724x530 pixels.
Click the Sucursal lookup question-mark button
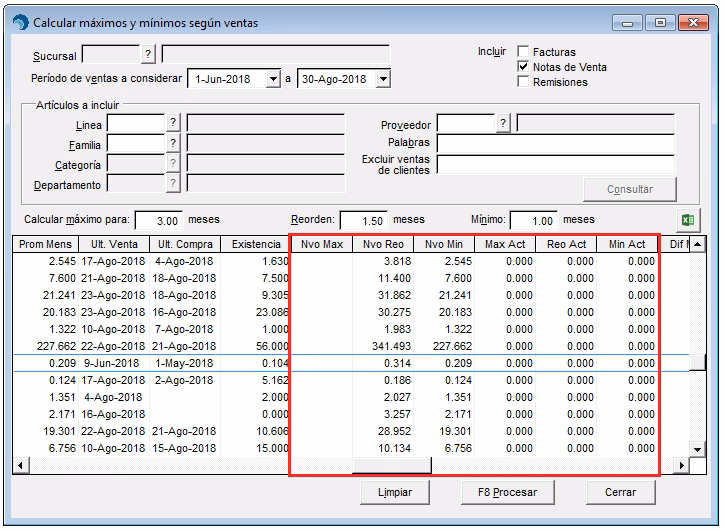pos(148,53)
